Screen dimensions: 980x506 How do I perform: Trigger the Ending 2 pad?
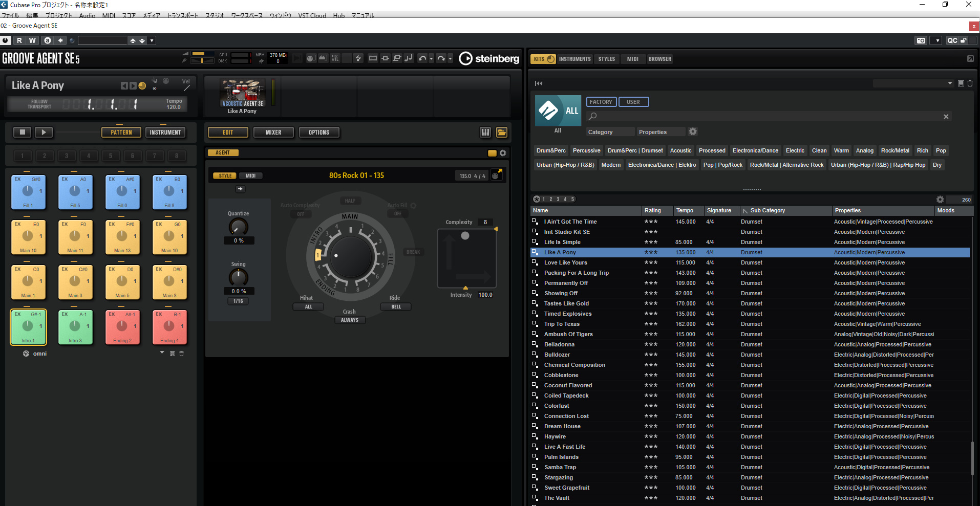(122, 327)
